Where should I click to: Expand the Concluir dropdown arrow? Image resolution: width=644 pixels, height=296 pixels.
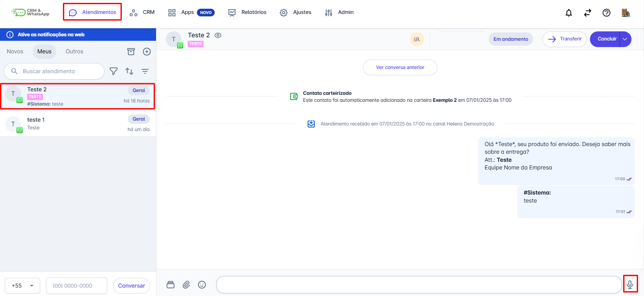pos(625,39)
